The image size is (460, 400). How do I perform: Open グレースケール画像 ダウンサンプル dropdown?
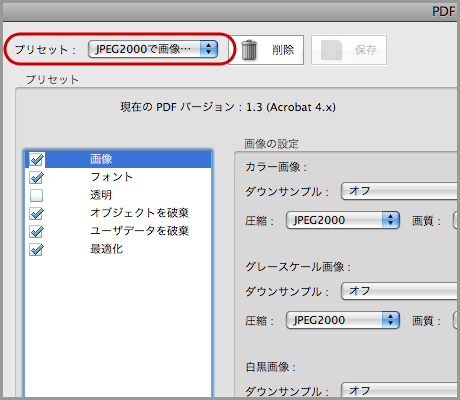point(399,291)
